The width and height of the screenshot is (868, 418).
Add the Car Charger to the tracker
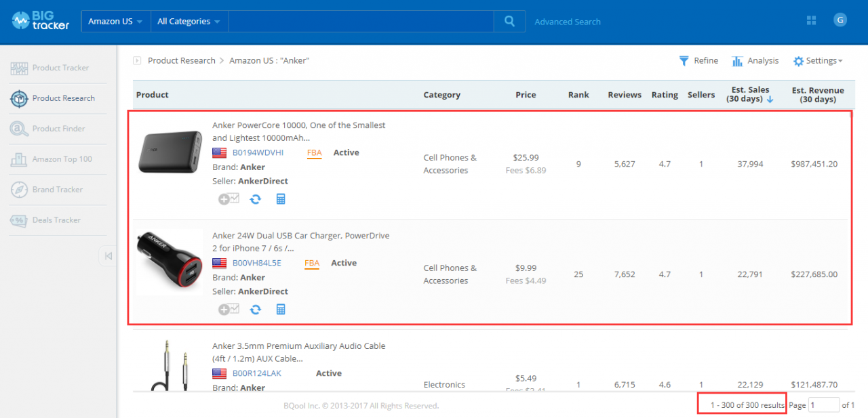pos(229,309)
